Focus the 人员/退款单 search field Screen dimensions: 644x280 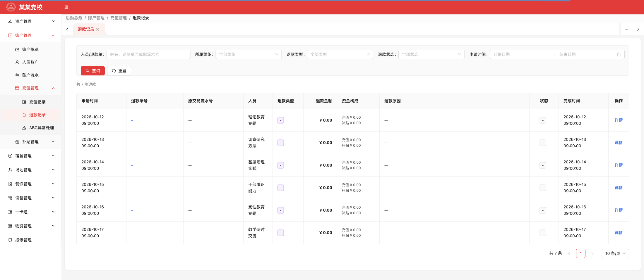[x=148, y=54]
